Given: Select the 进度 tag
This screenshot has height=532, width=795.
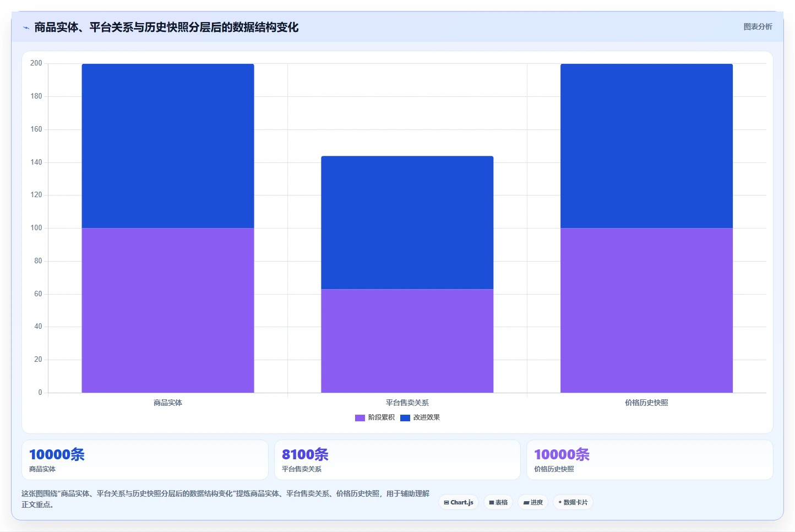Looking at the screenshot, I should click(x=533, y=502).
